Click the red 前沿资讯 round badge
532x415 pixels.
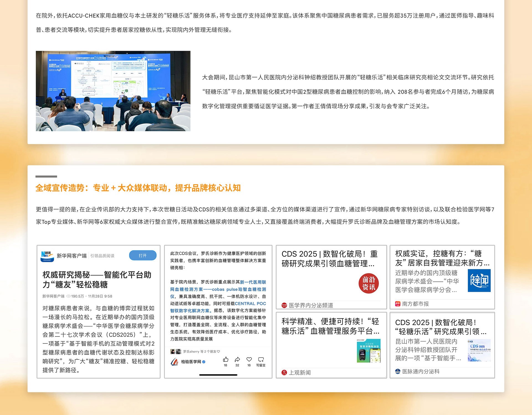369,283
